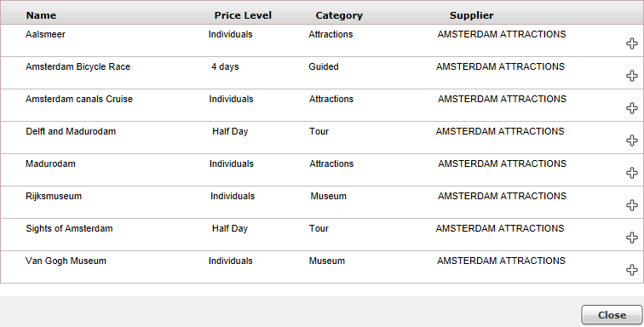Select the Aalsmeer name entry

tap(45, 35)
